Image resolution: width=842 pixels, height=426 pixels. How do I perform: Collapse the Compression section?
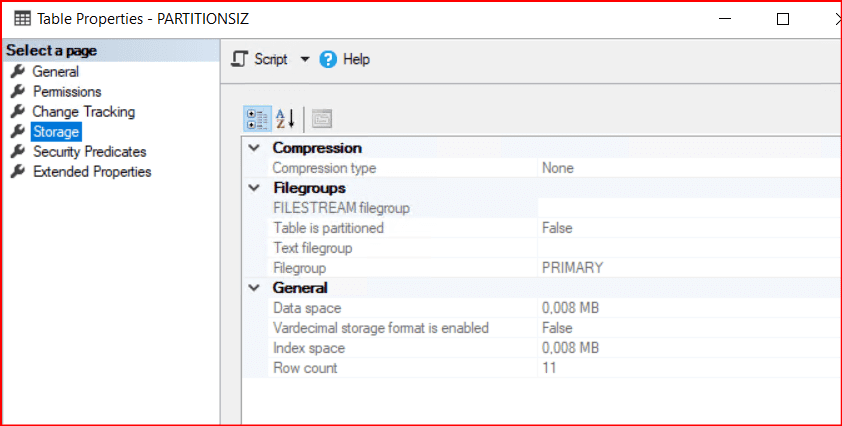pos(253,148)
